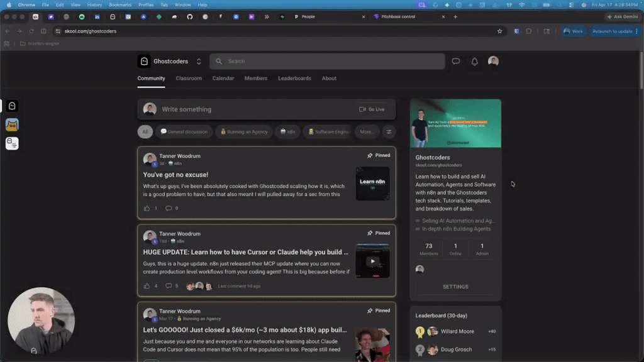Image resolution: width=644 pixels, height=362 pixels.
Task: Click the Search input field
Action: click(x=327, y=61)
